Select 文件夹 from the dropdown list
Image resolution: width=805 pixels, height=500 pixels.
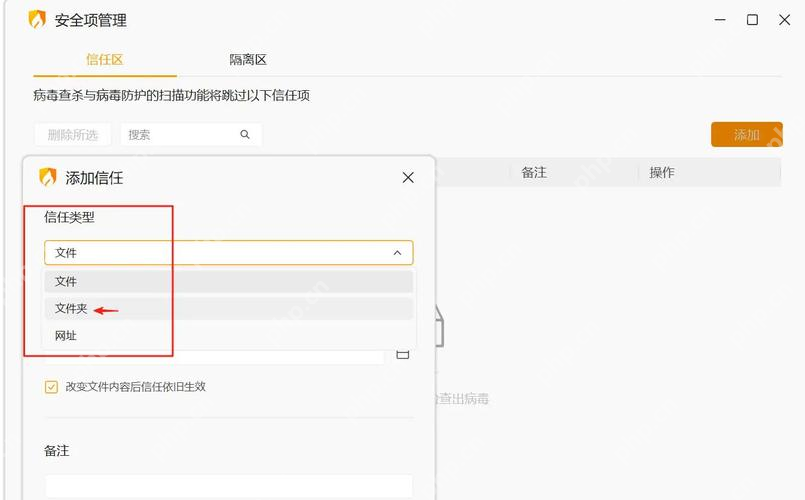click(x=228, y=309)
